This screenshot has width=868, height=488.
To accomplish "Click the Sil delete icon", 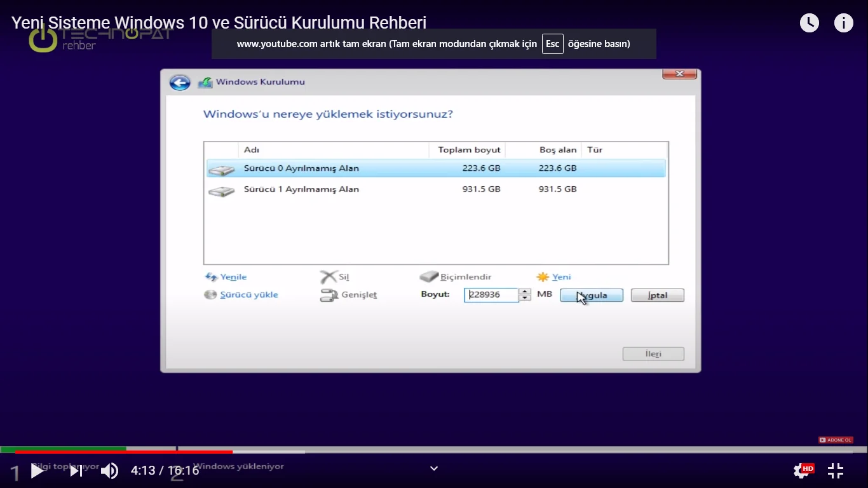I will point(328,277).
